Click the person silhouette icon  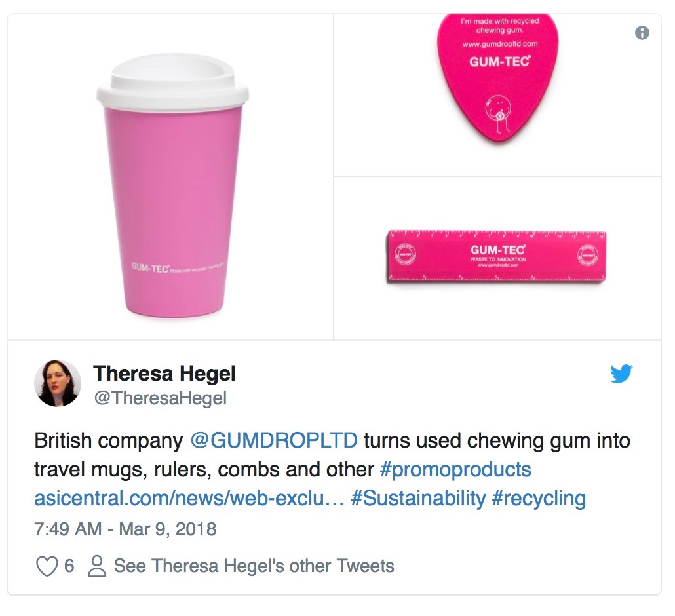click(x=97, y=566)
